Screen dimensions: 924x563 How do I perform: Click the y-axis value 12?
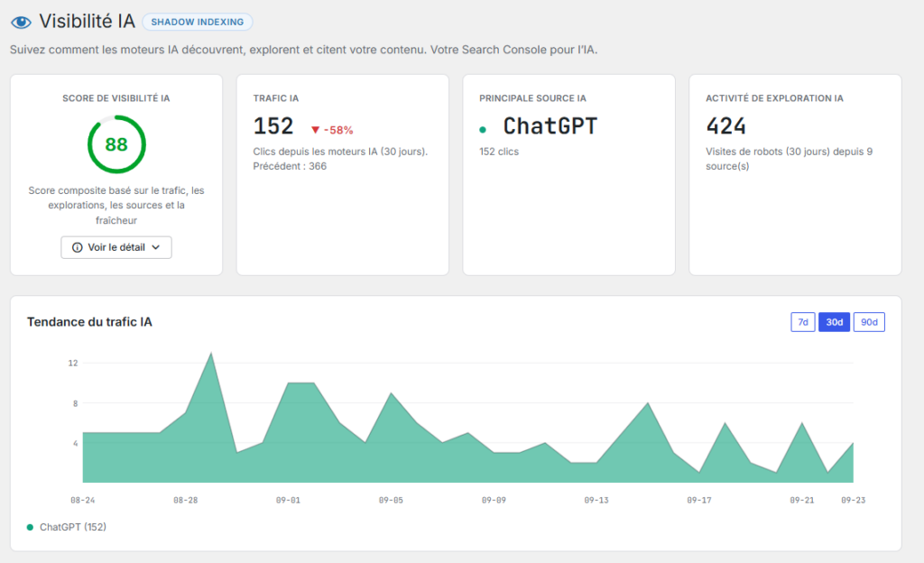point(73,363)
